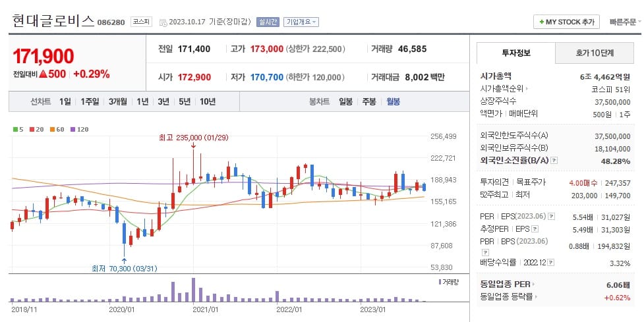Click the red up-triangle price change icon

pos(43,74)
